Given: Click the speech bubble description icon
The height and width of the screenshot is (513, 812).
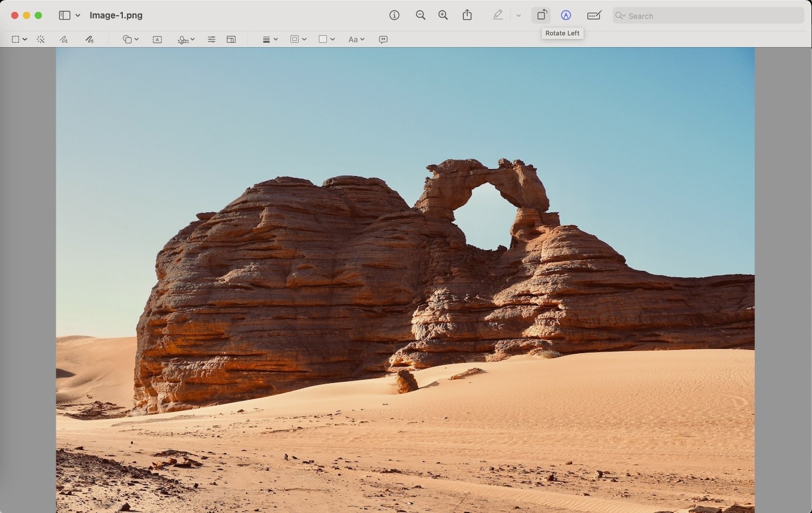Looking at the screenshot, I should click(x=383, y=40).
